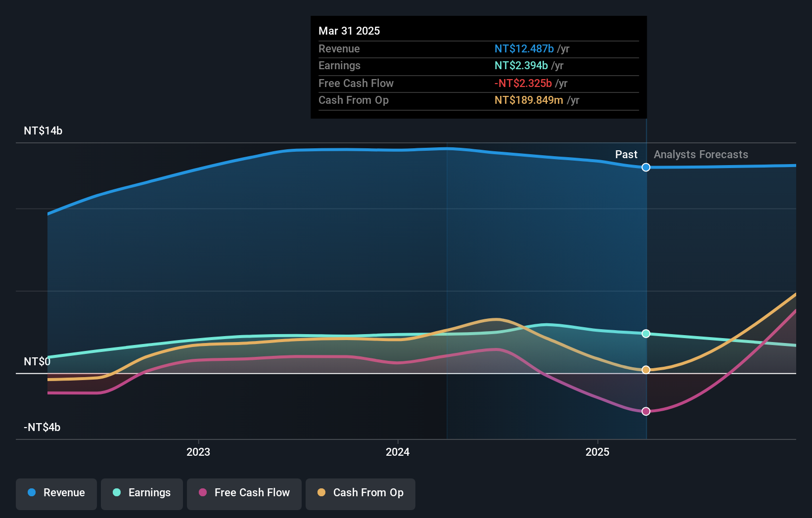Image resolution: width=812 pixels, height=518 pixels.
Task: Click the NT$0 y-axis label
Action: point(37,362)
